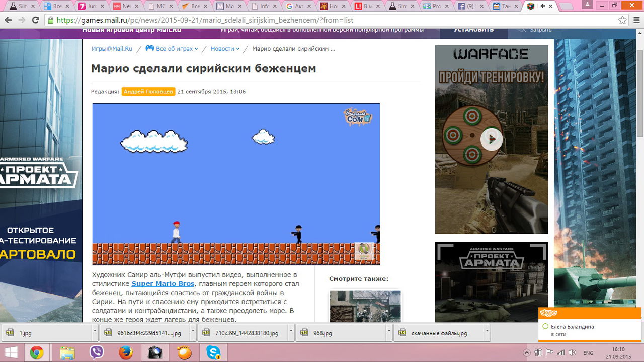Click the green padlock security icon
The height and width of the screenshot is (362, 644).
(50, 20)
